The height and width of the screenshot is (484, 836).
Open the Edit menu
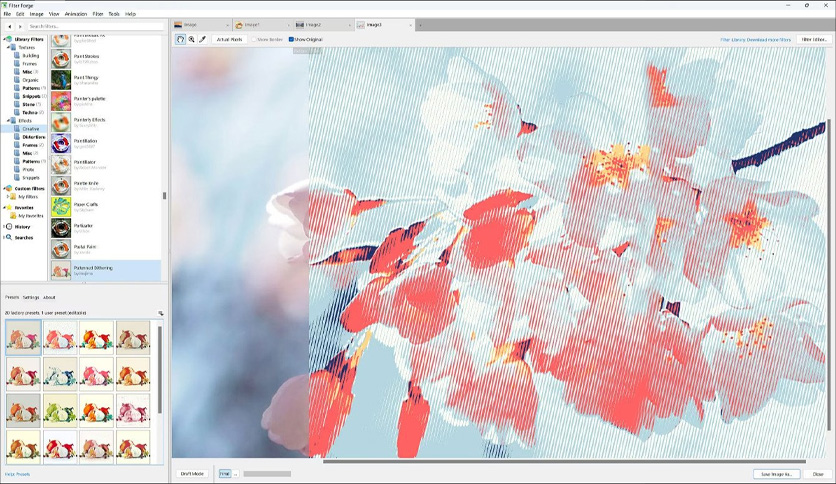click(20, 14)
